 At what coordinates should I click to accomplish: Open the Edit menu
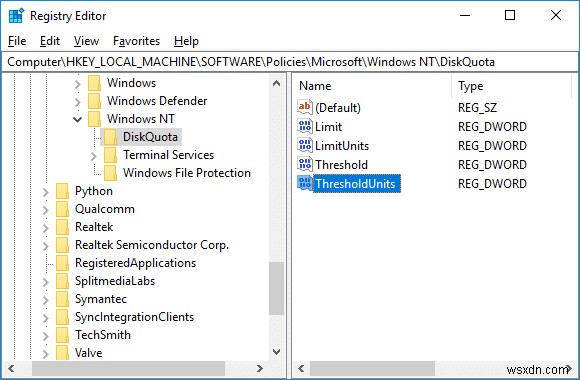pos(50,41)
